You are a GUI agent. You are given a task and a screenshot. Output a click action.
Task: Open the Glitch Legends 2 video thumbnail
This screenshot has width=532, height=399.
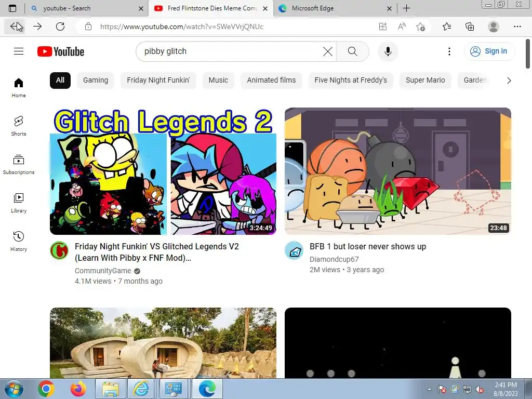coord(163,171)
